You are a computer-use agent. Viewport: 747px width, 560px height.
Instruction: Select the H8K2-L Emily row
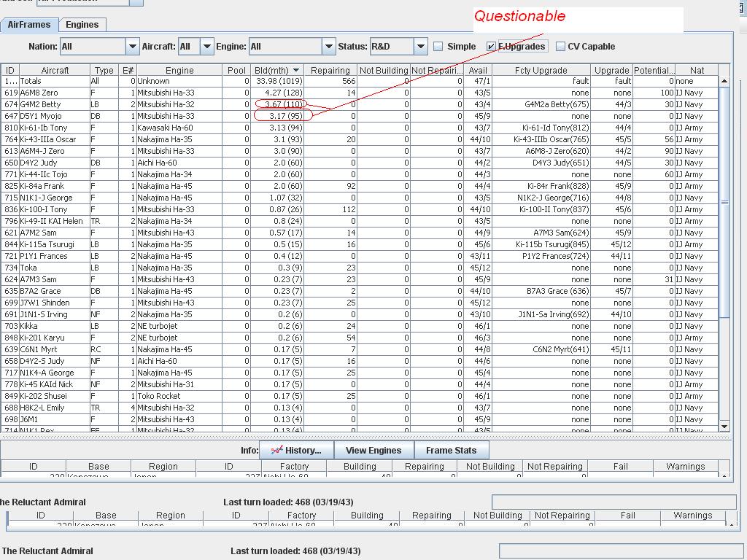tap(360, 408)
